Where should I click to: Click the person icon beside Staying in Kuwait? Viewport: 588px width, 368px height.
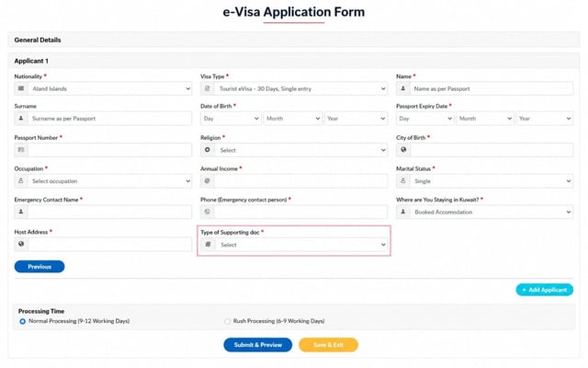403,212
